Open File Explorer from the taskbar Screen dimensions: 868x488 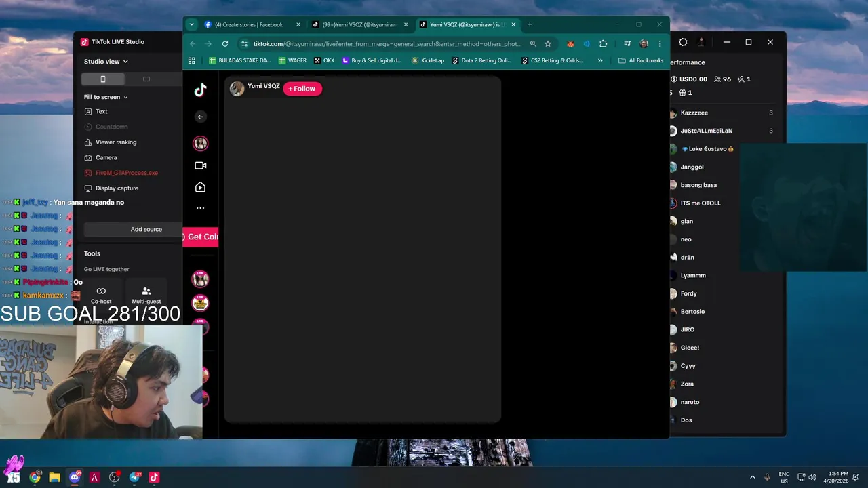(54, 477)
